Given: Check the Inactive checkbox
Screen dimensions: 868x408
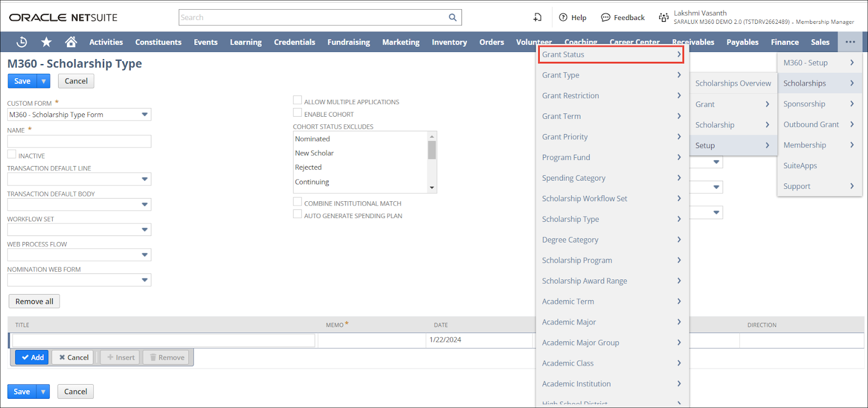Looking at the screenshot, I should (x=12, y=155).
